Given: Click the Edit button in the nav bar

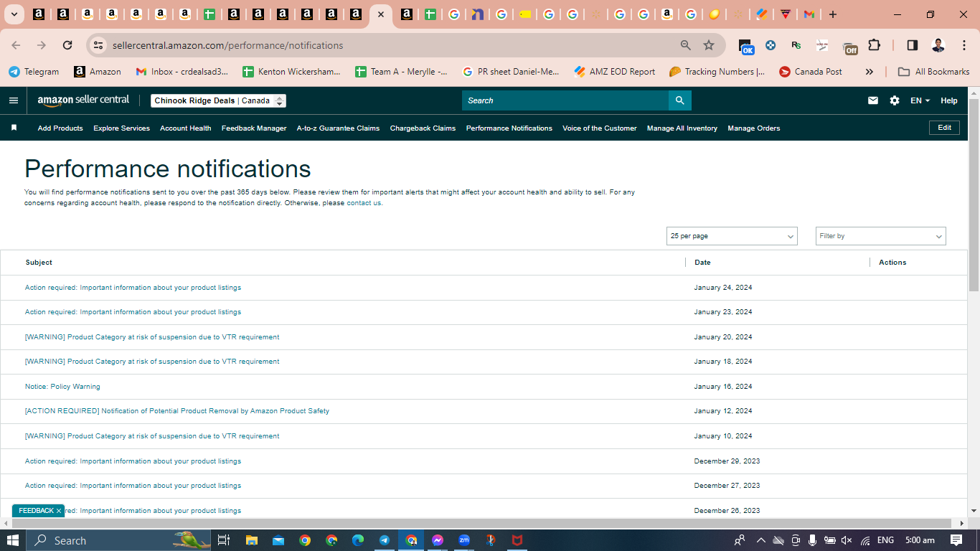Looking at the screenshot, I should pyautogui.click(x=944, y=128).
